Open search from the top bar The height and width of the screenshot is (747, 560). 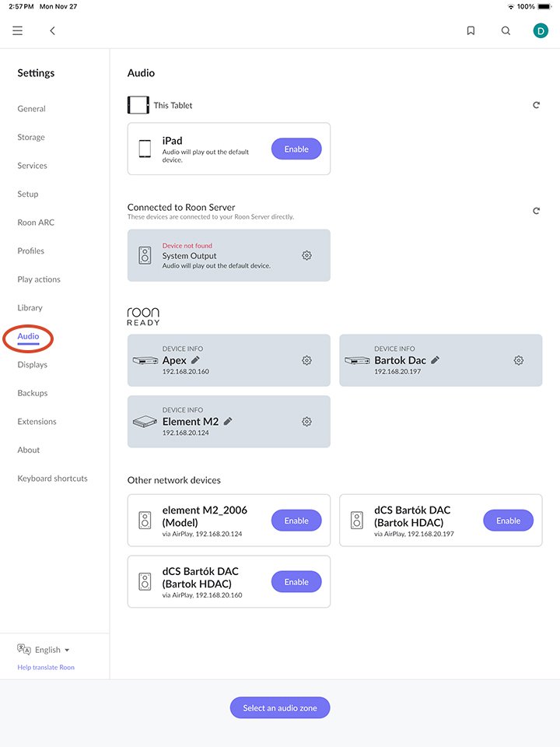(506, 30)
